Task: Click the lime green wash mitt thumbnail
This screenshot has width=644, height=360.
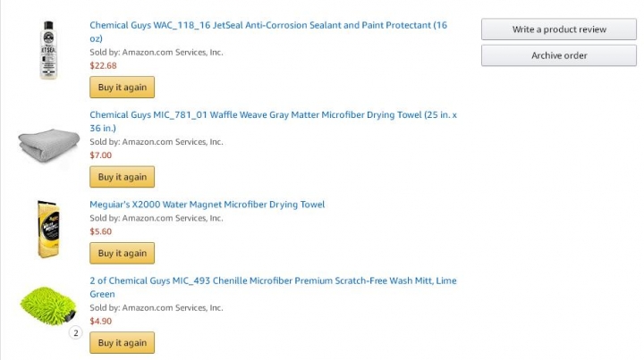Action: click(x=48, y=306)
